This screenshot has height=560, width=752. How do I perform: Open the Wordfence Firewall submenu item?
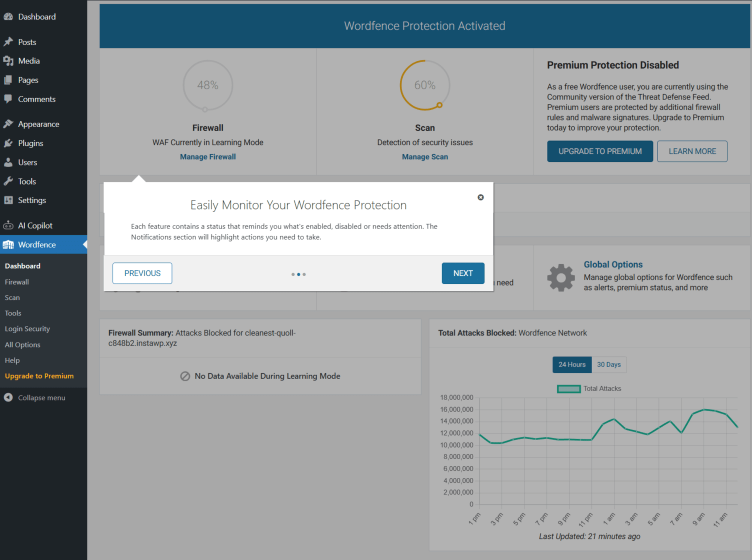[17, 282]
